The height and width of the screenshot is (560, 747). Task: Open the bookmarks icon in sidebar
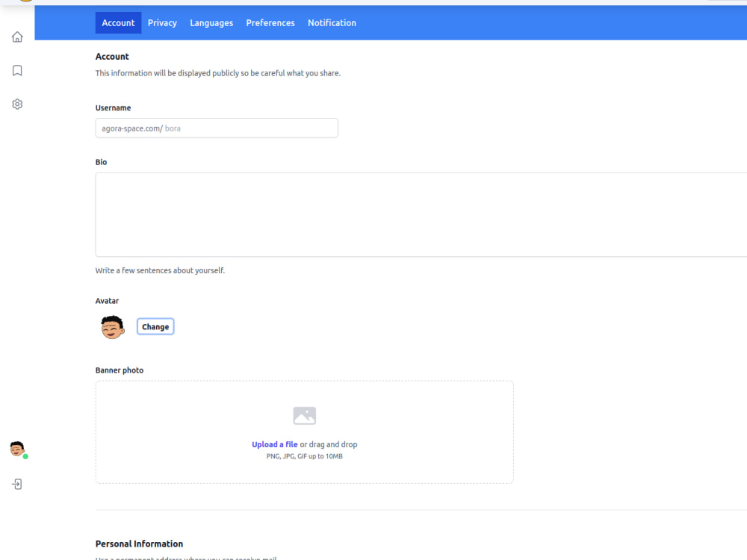[x=17, y=70]
